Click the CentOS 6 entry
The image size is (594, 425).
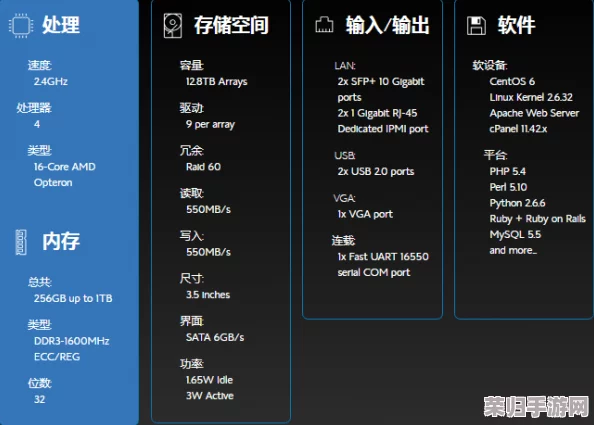point(512,81)
